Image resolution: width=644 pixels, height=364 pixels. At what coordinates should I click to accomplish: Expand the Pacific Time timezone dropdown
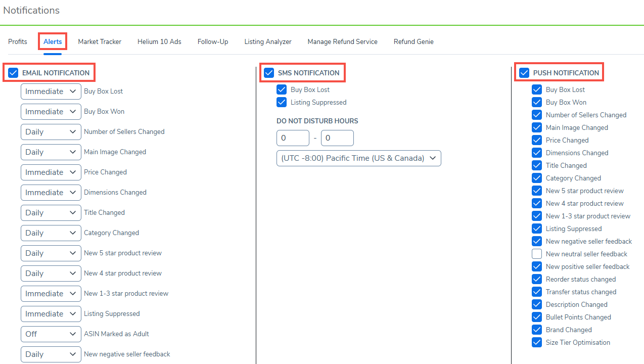[358, 158]
